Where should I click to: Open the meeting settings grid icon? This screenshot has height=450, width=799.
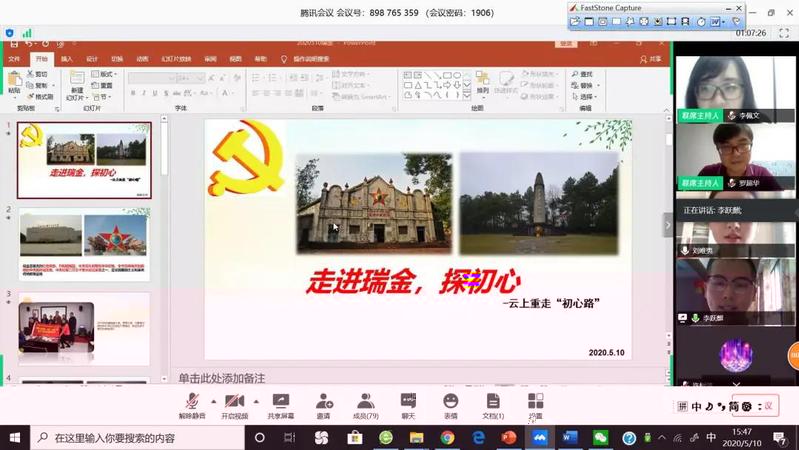536,401
